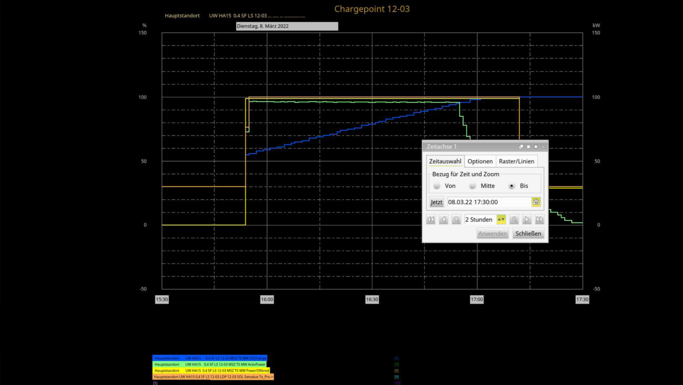Open the '2 Stunden' time span dropdown
The image size is (683, 385).
point(501,220)
